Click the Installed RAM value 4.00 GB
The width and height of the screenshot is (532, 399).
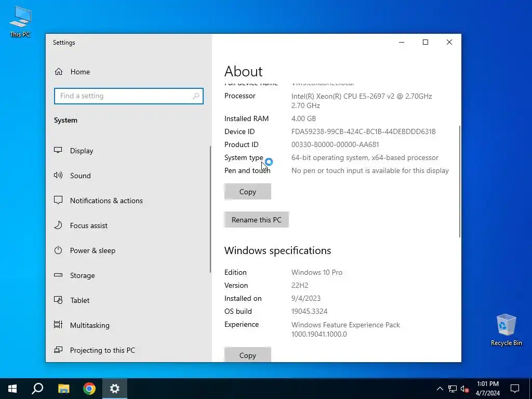[303, 119]
